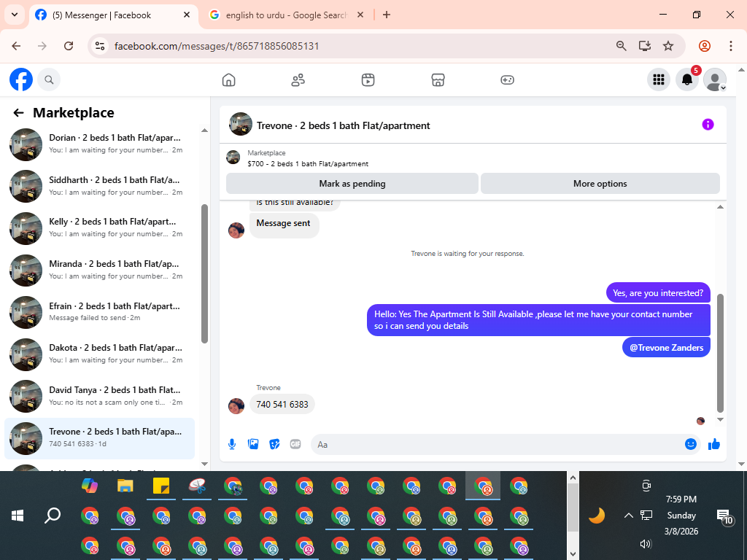Open Siddharth 2 beds conversation
The height and width of the screenshot is (560, 747).
tap(101, 186)
